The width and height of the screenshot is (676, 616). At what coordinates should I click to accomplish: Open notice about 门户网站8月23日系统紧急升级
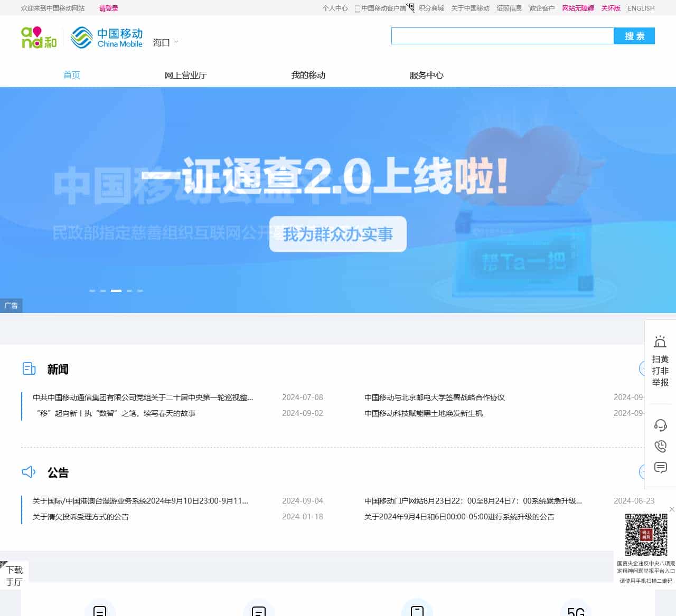tap(473, 501)
